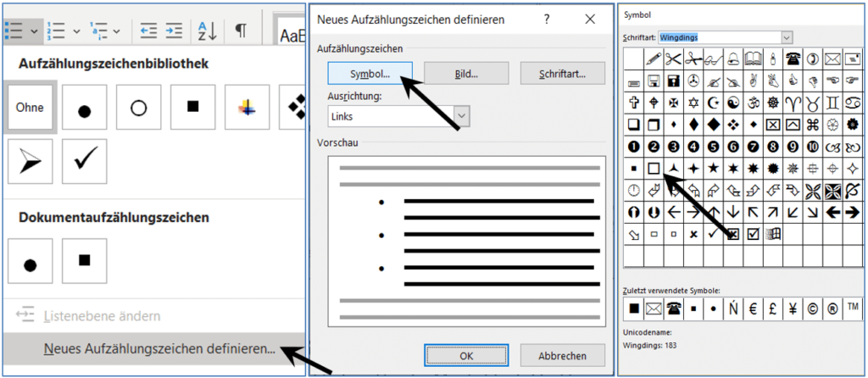This screenshot has width=868, height=378.
Task: Choose the checkmark bullet in the library
Action: [x=84, y=161]
